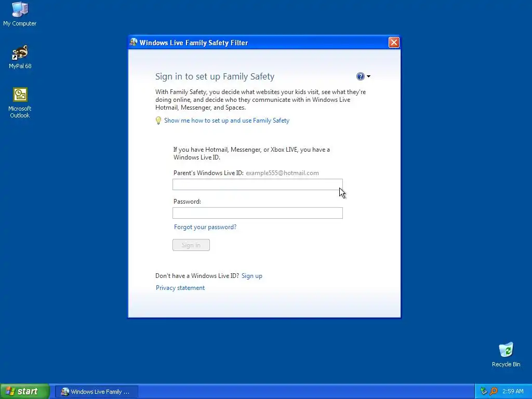Expand the help dropdown arrow
Image resolution: width=532 pixels, height=399 pixels.
368,76
